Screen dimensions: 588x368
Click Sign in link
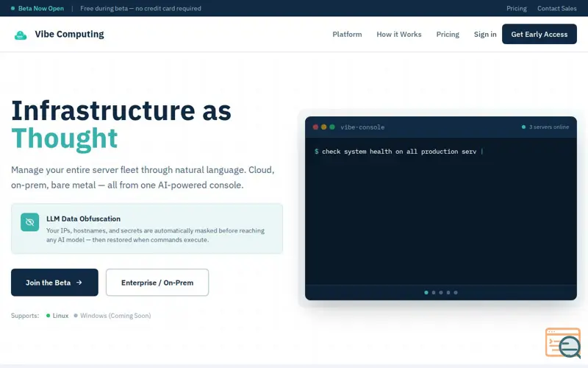point(485,34)
